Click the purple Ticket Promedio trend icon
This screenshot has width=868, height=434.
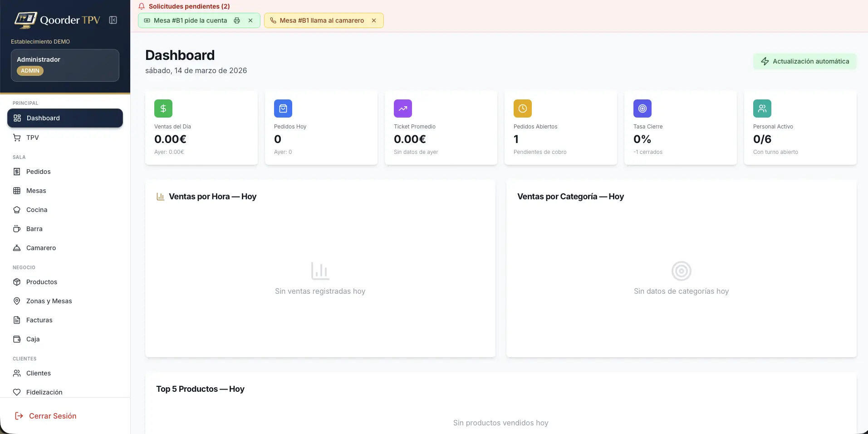coord(403,108)
